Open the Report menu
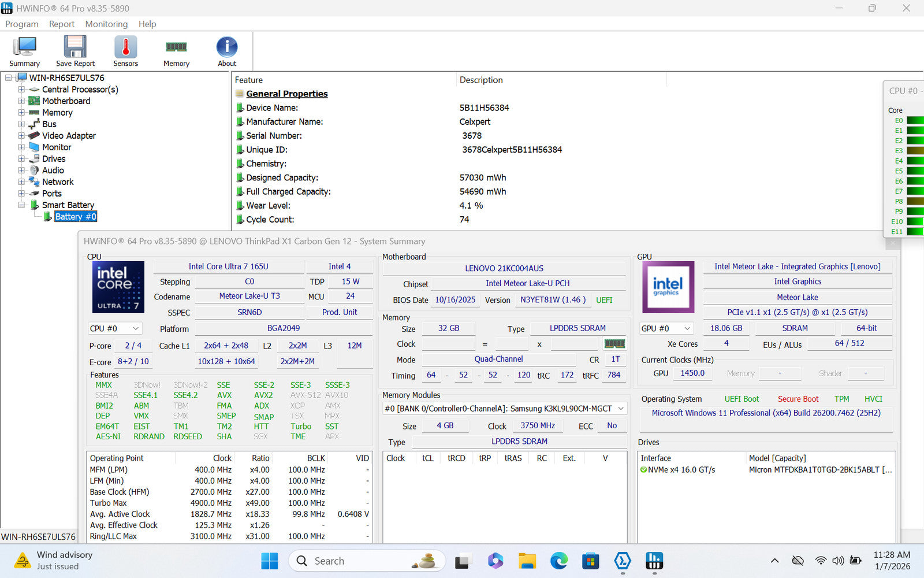Viewport: 924px width, 578px height. [61, 24]
